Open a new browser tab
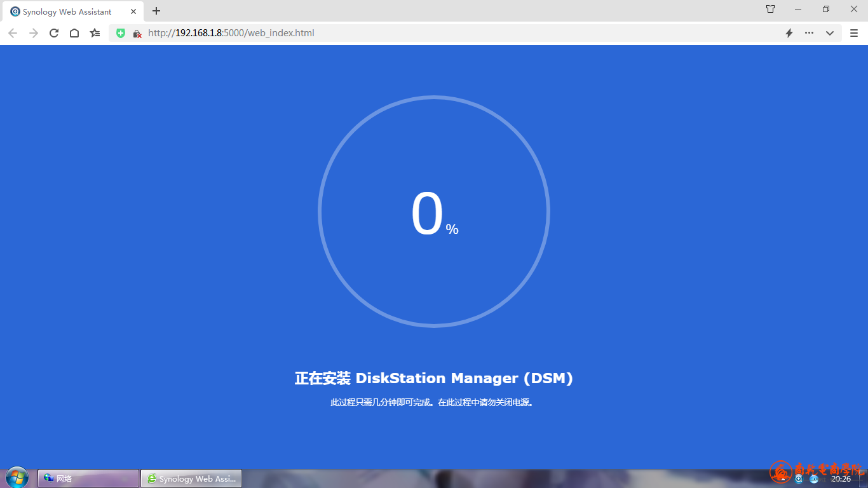Image resolution: width=868 pixels, height=488 pixels. (x=156, y=11)
